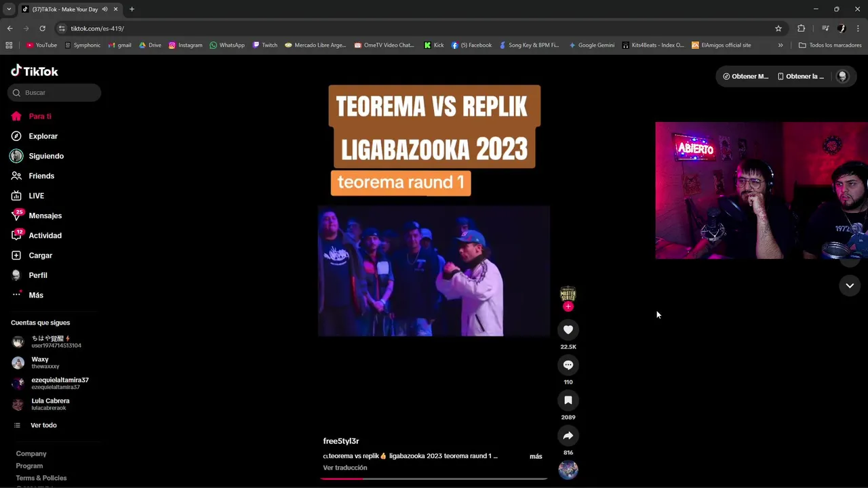868x488 pixels.
Task: Seek on the video progress bar
Action: (434, 479)
